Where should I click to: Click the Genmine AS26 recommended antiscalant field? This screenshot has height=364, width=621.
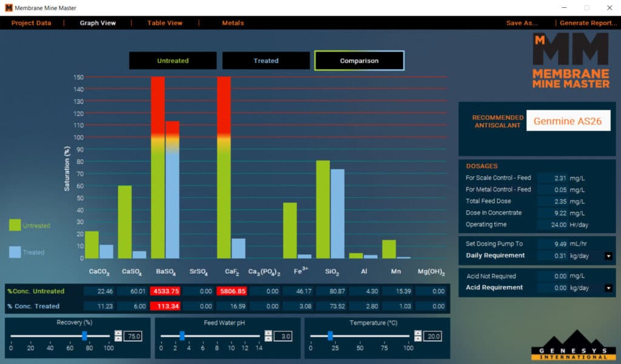click(568, 121)
